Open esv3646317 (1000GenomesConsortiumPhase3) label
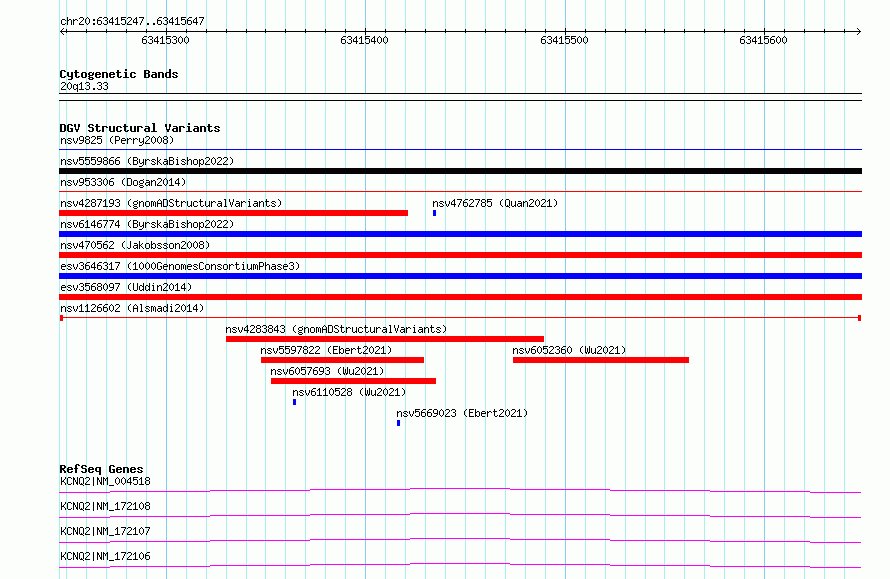This screenshot has width=890, height=579. pyautogui.click(x=180, y=266)
